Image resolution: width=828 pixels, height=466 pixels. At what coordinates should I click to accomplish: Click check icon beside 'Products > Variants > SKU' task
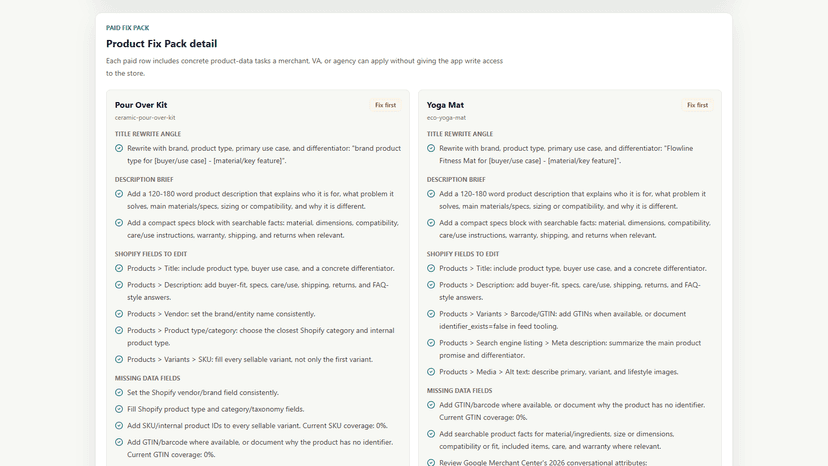click(x=119, y=359)
